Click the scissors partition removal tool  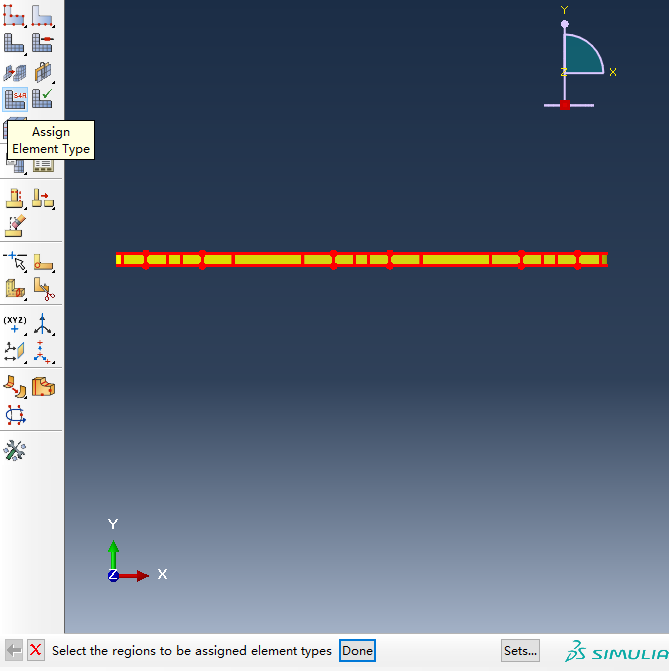[x=43, y=288]
